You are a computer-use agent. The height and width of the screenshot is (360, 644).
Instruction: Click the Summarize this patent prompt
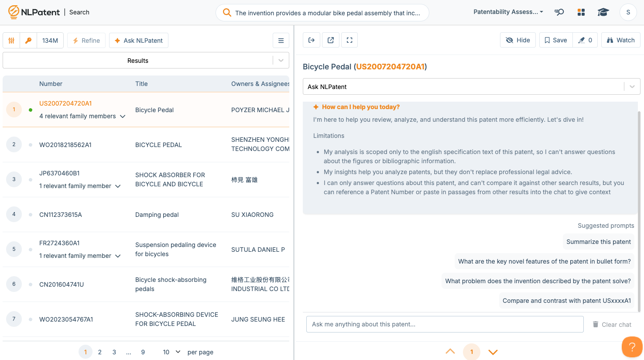(598, 242)
